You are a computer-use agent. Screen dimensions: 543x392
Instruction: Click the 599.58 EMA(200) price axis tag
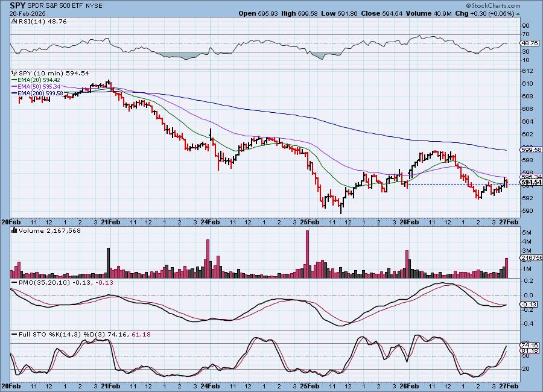(530, 150)
